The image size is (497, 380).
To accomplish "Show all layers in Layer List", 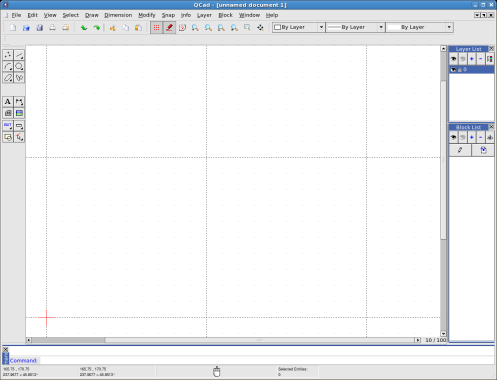I will [x=453, y=59].
